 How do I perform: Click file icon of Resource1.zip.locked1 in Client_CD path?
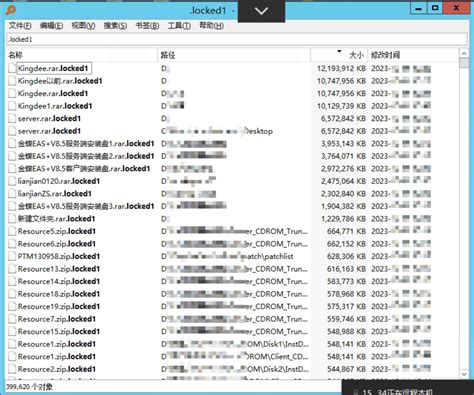coord(12,357)
